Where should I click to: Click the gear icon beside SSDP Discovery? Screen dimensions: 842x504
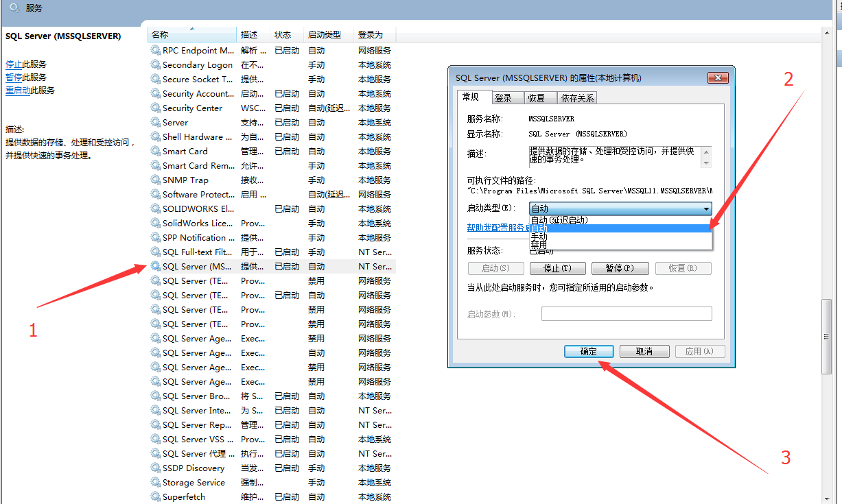pos(156,468)
